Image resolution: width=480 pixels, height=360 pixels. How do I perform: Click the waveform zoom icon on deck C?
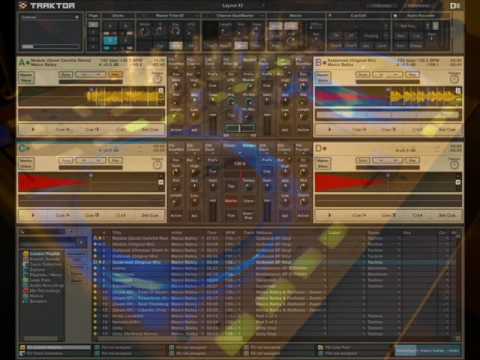coord(161,182)
